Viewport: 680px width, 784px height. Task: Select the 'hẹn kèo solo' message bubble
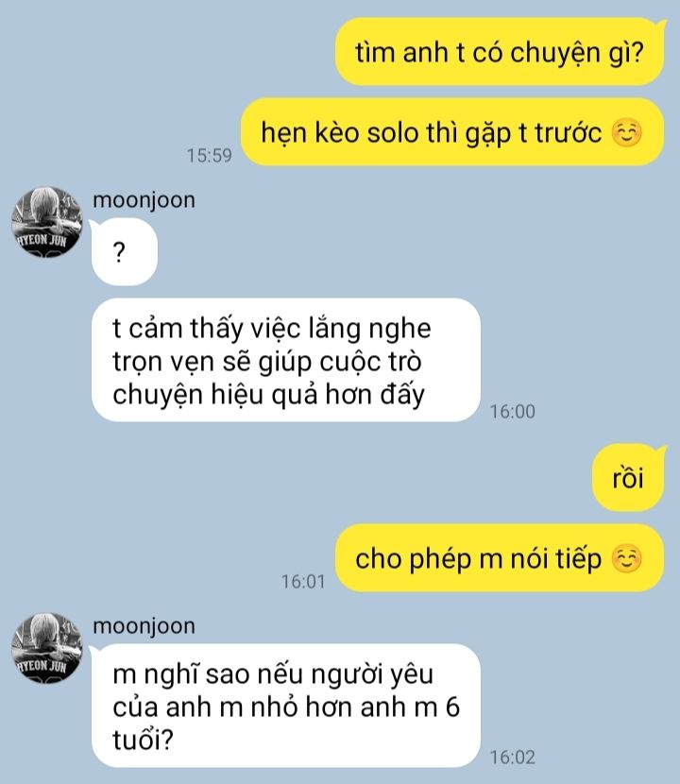click(452, 132)
